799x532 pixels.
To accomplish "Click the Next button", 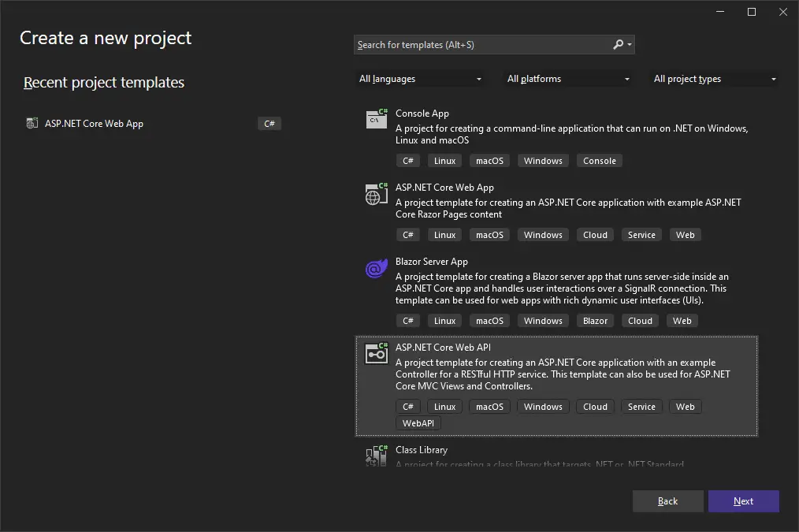I will pos(744,501).
